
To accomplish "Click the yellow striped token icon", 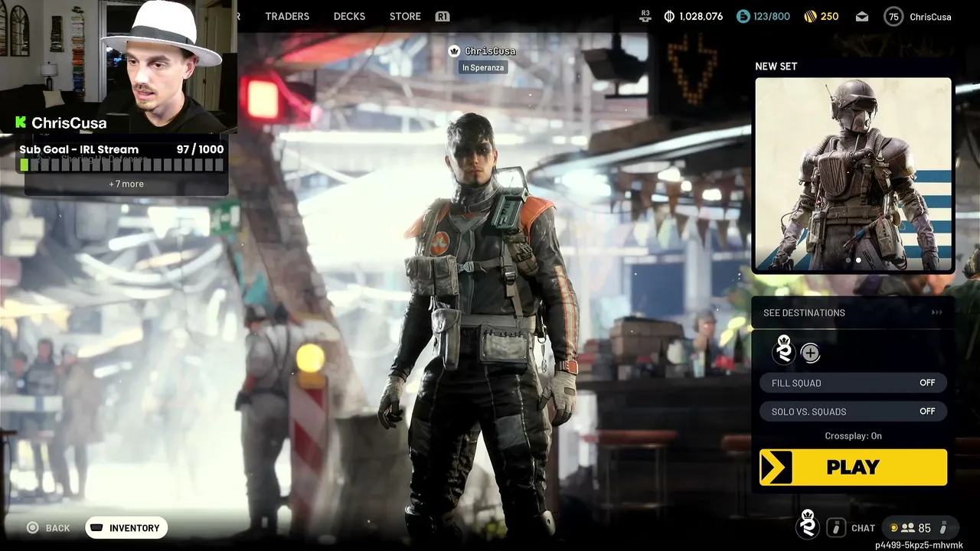I will tap(810, 16).
